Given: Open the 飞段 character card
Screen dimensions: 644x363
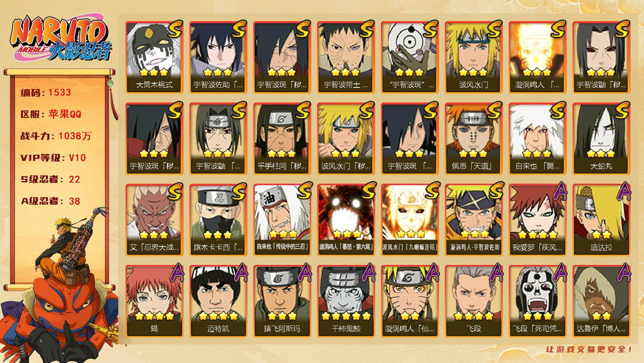Looking at the screenshot, I should [x=473, y=301].
